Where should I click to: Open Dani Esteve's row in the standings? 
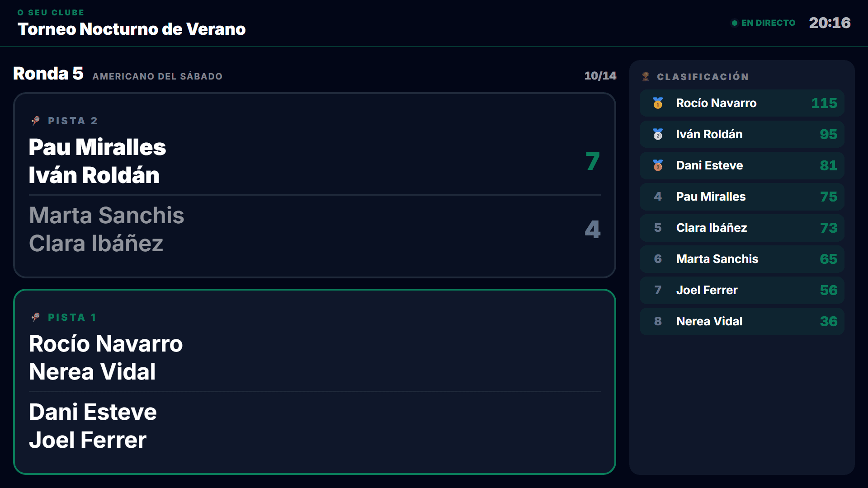point(742,165)
